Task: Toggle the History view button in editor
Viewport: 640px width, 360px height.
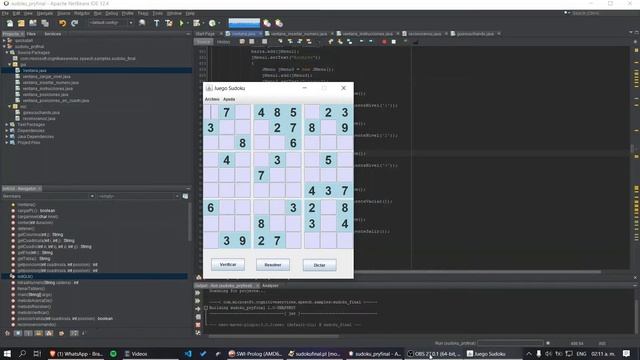Action: (x=223, y=42)
